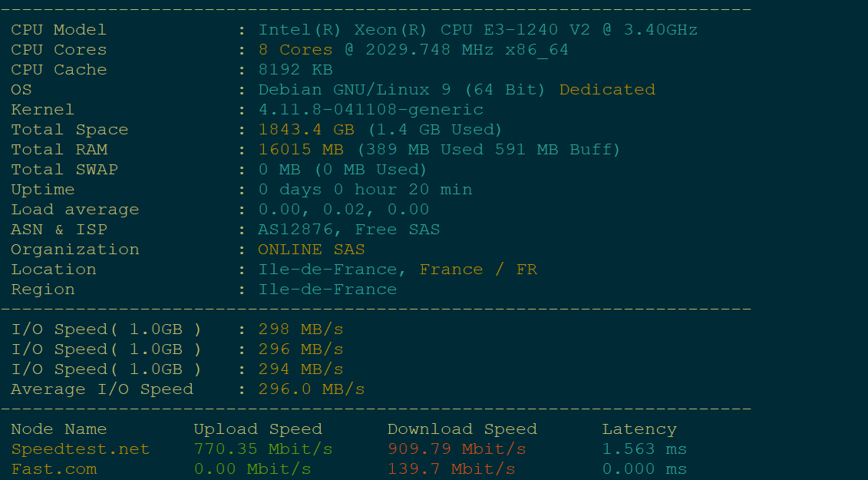
Task: Select the CPU Cache value 8192 KB
Action: pyautogui.click(x=295, y=70)
